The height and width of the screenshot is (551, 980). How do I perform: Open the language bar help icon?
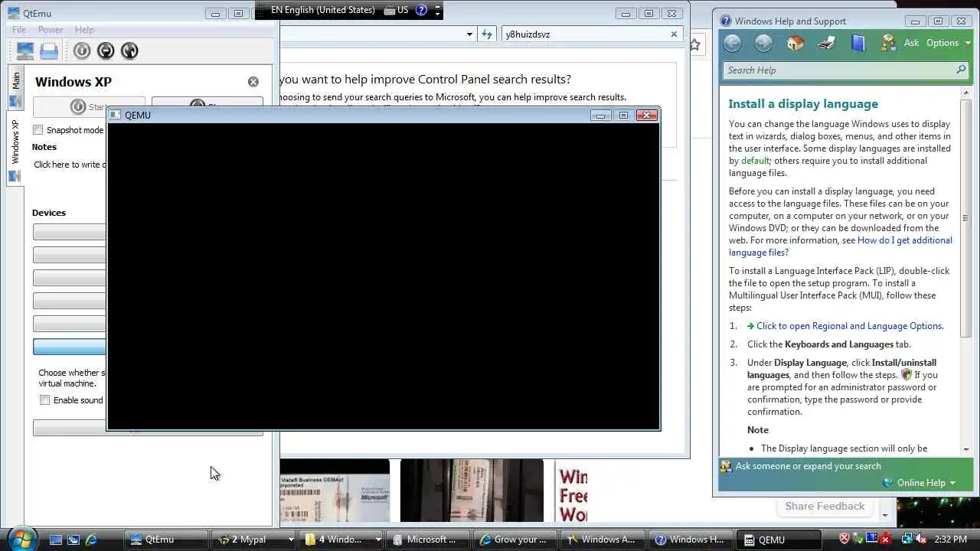421,10
